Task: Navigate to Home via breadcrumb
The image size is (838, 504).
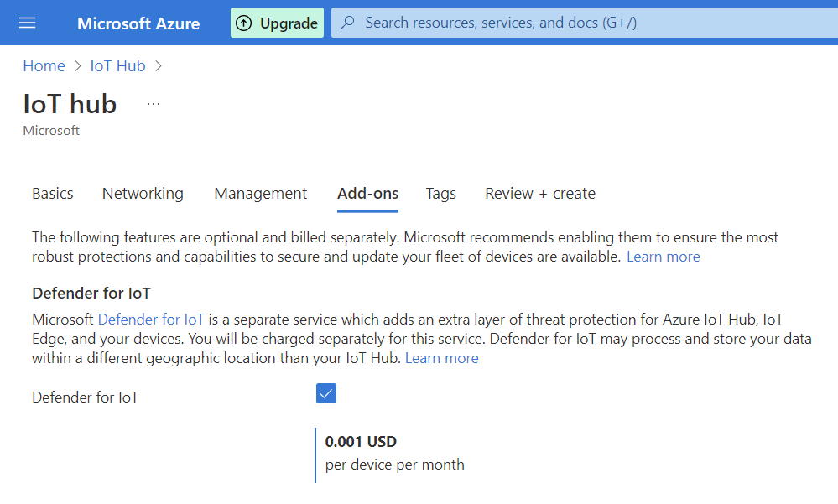Action: [44, 65]
